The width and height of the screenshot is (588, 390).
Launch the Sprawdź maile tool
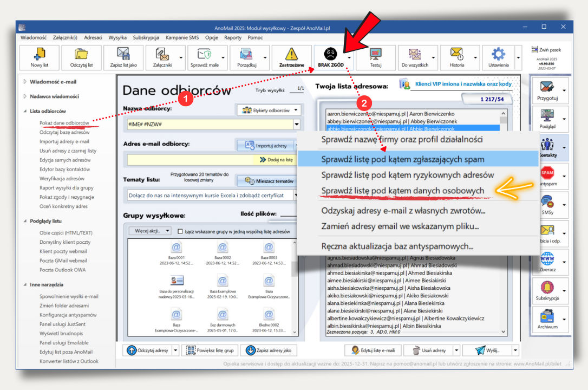click(204, 54)
